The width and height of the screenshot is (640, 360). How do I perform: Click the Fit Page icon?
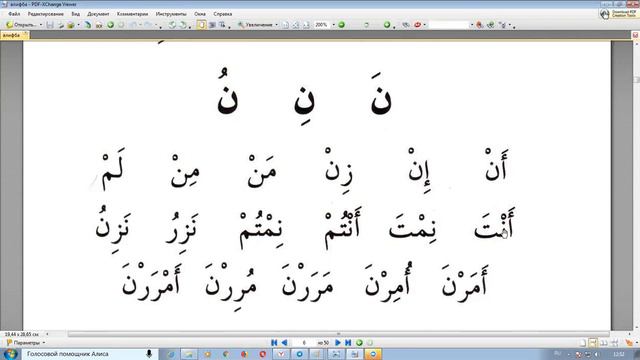pyautogui.click(x=296, y=25)
